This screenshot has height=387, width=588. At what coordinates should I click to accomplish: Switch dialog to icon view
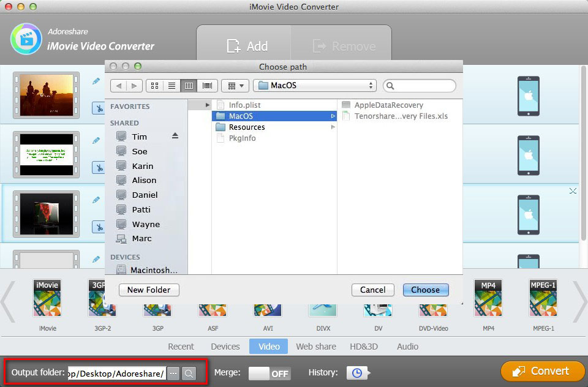[x=154, y=86]
